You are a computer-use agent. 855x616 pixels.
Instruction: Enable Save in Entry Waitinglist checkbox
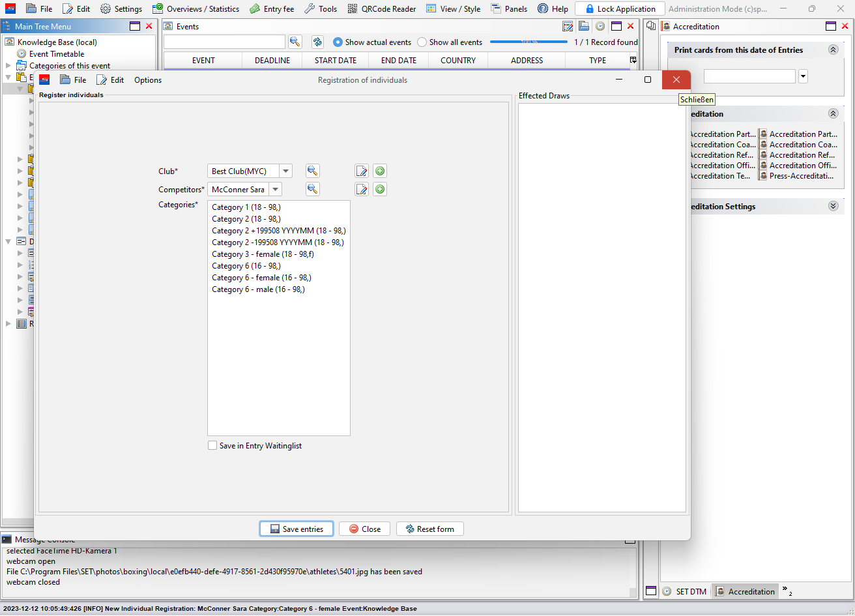click(212, 446)
